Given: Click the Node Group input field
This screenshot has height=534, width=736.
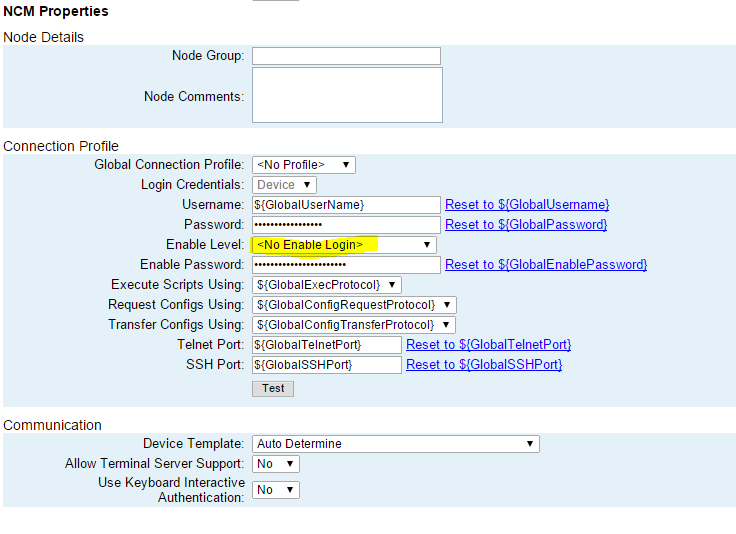Looking at the screenshot, I should click(x=346, y=56).
